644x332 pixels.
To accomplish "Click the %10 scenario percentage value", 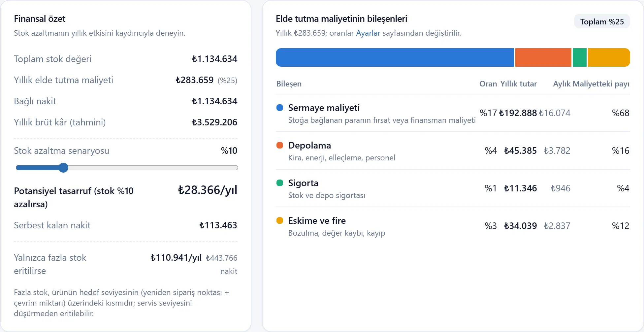I will coord(229,151).
